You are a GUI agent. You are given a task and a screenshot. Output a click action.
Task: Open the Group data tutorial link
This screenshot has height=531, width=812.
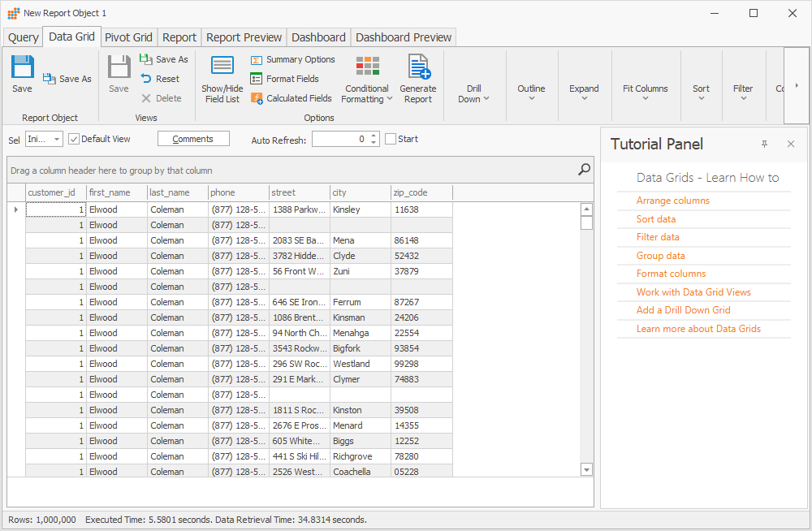point(663,255)
